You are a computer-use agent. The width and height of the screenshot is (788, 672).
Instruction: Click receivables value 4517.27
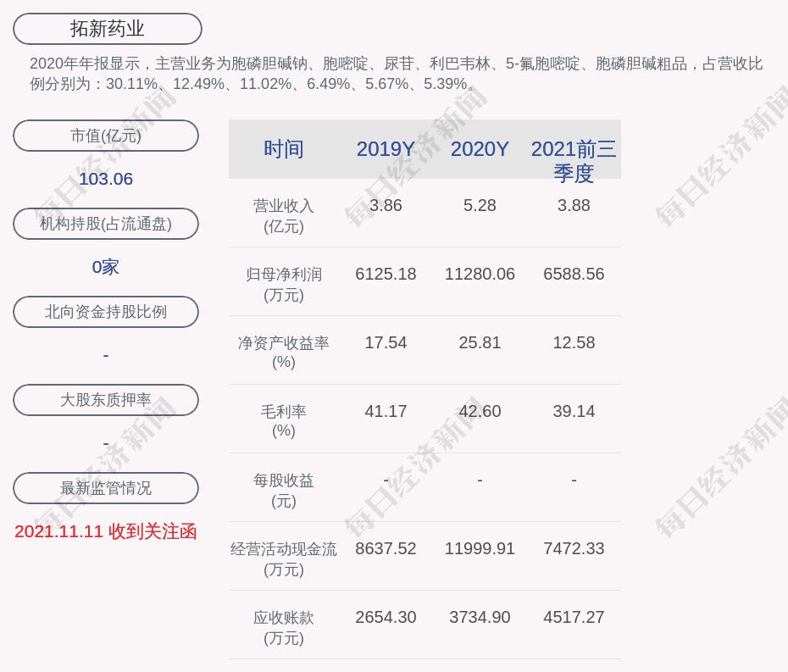574,617
